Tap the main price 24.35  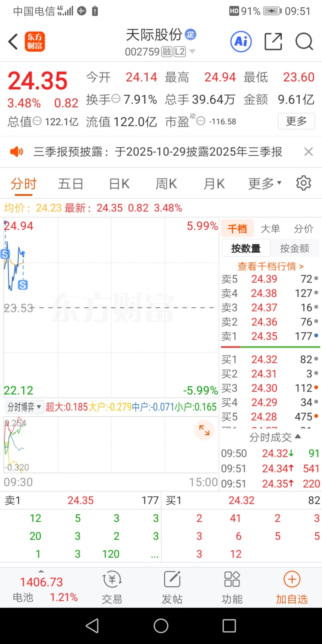click(x=38, y=81)
